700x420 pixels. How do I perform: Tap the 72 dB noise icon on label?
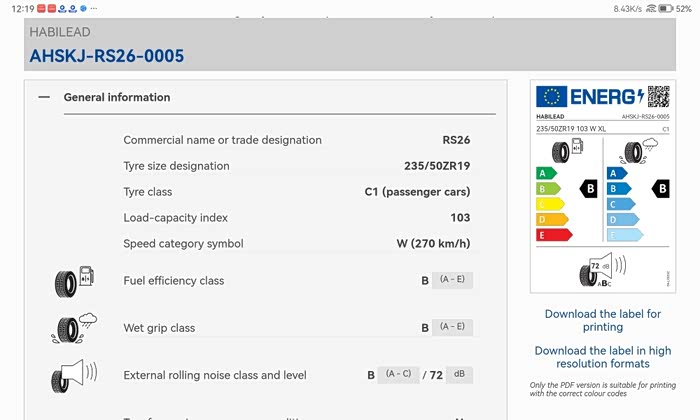(x=602, y=269)
